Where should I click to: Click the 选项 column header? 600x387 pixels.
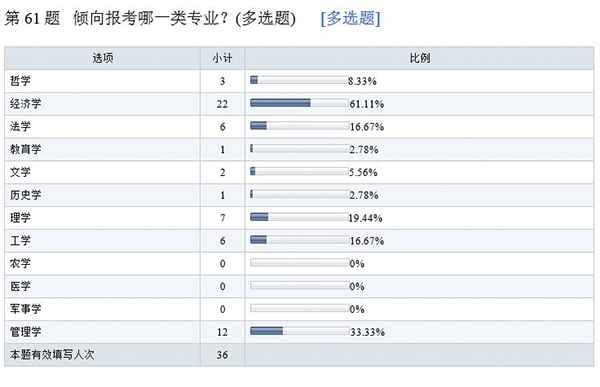tap(102, 58)
